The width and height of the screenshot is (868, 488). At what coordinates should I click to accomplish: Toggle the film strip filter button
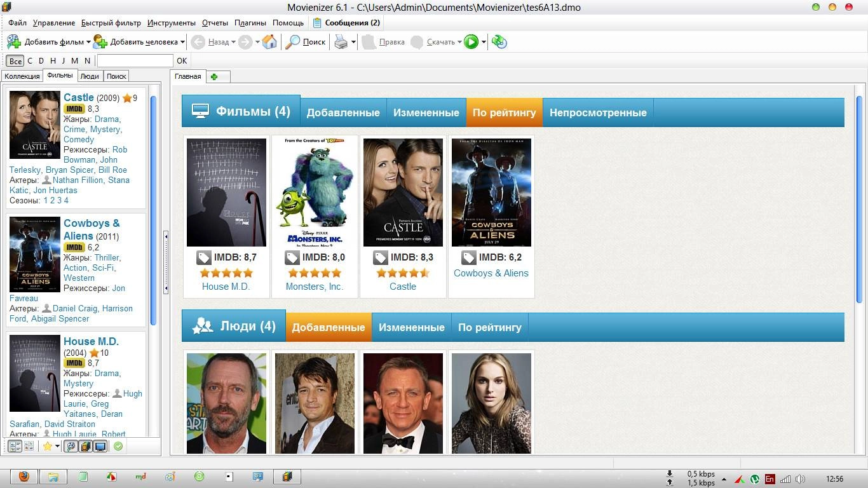(x=85, y=446)
